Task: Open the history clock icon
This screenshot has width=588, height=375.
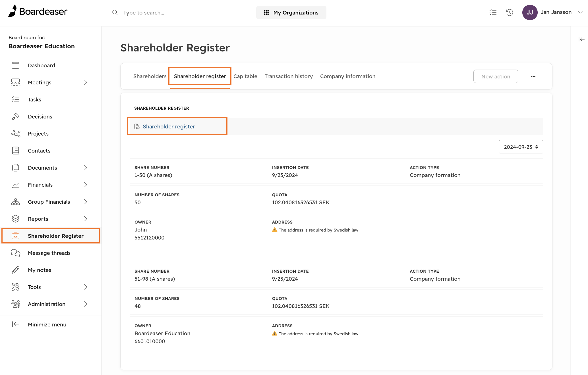Action: [x=510, y=13]
